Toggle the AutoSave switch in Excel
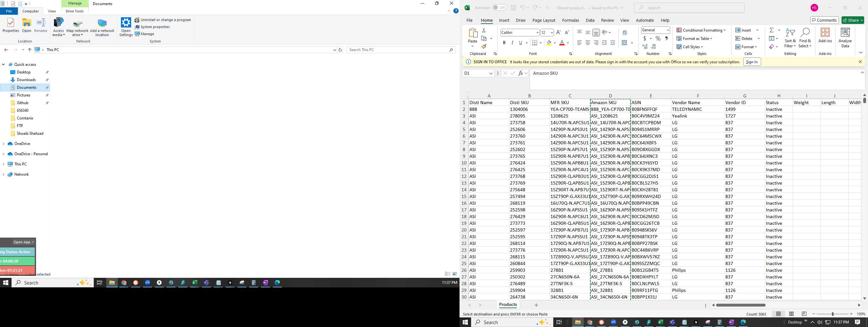The height and width of the screenshot is (327, 868). (x=499, y=8)
